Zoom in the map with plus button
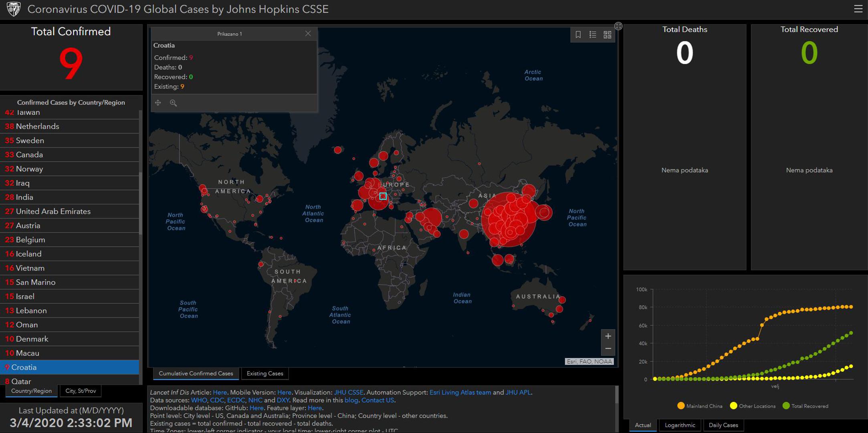 608,336
